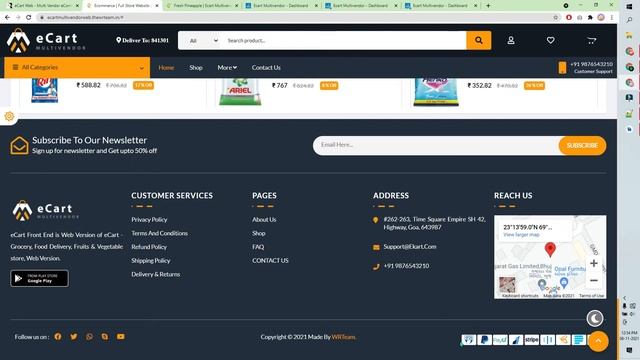Go back using browser back arrow
Viewport: 640px width, 360px height.
coord(7,18)
